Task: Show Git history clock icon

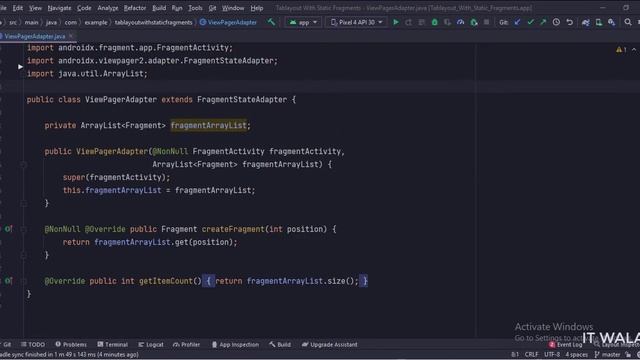Action: pos(556,22)
